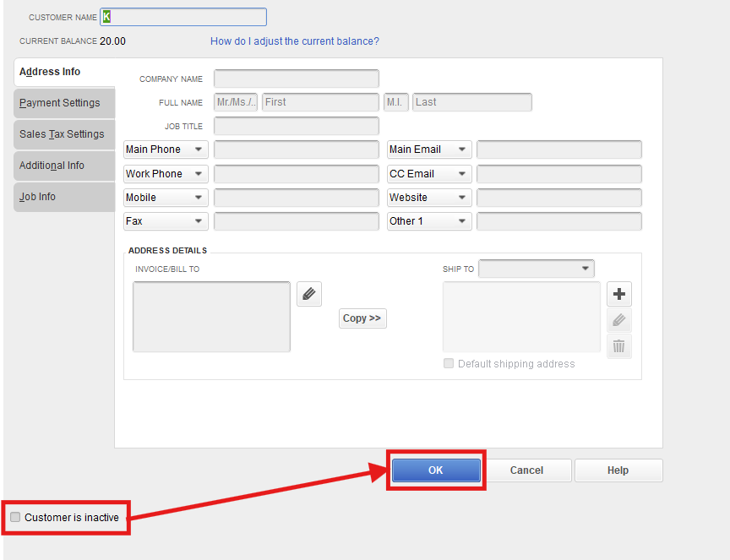
Task: Expand the Website field type dropdown
Action: tap(428, 198)
